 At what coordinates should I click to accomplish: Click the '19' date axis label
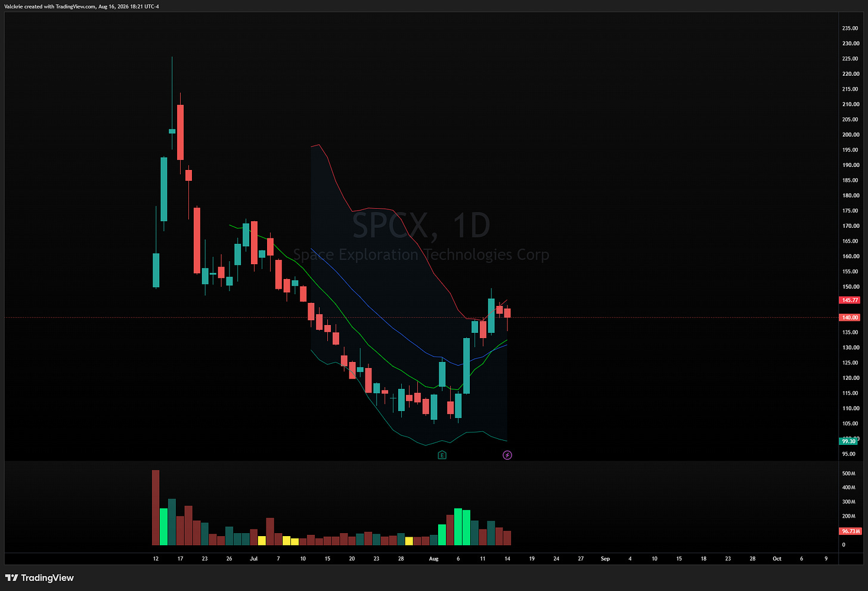click(x=532, y=559)
